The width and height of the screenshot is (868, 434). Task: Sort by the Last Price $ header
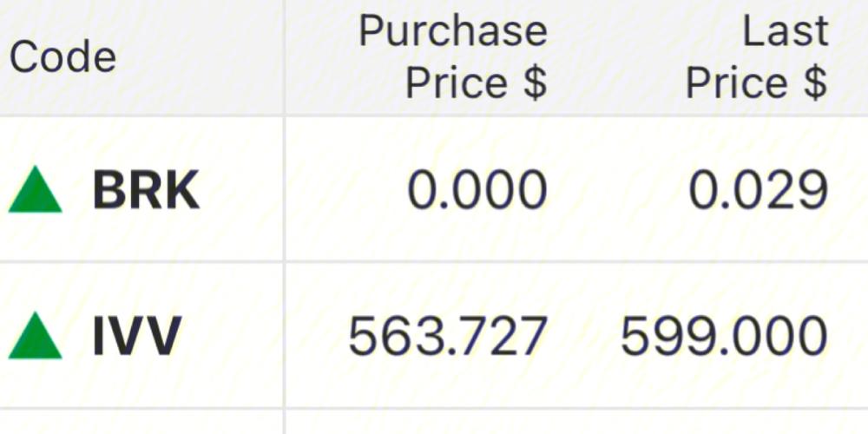click(757, 57)
